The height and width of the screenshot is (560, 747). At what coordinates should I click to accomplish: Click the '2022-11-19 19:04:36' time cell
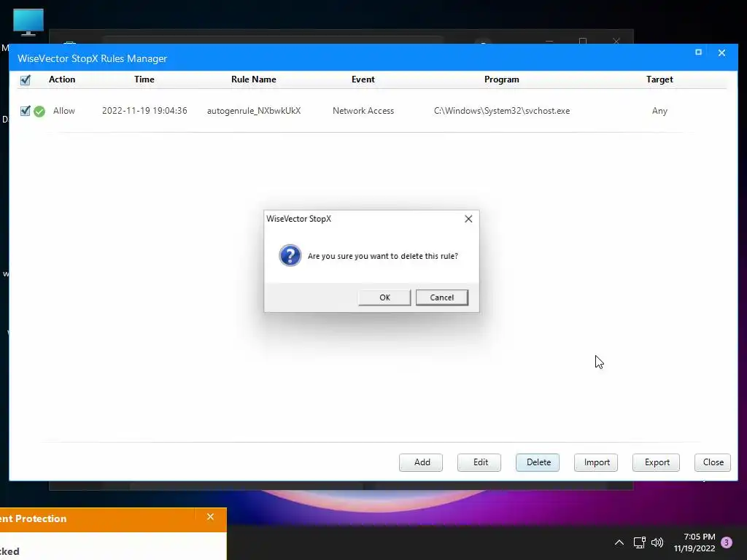(x=144, y=111)
